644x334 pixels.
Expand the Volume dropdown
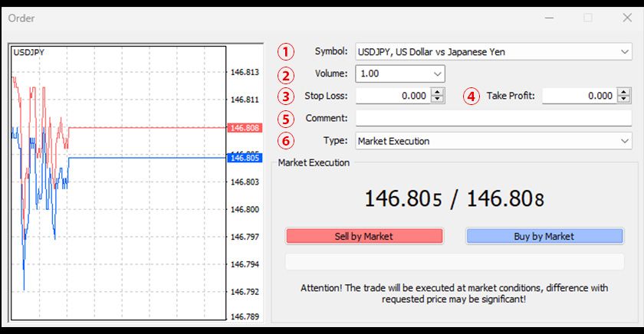coord(437,74)
